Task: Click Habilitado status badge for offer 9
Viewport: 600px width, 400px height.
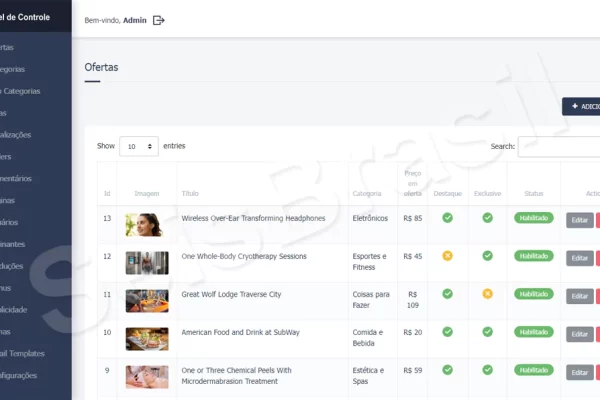Action: click(534, 370)
